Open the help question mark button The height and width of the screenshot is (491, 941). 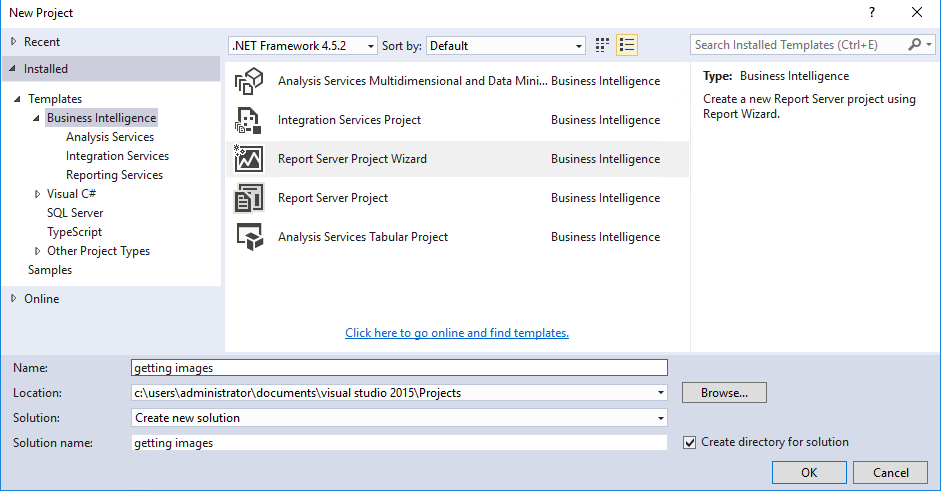[x=869, y=13]
